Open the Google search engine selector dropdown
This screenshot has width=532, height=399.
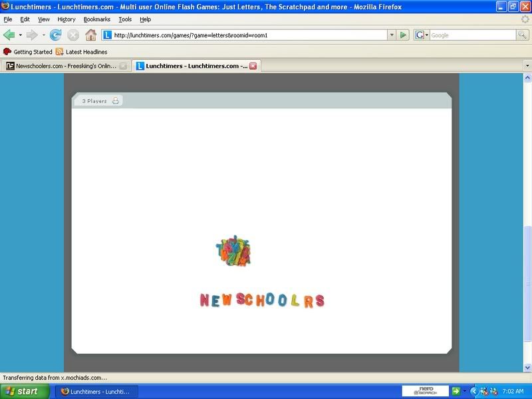422,35
